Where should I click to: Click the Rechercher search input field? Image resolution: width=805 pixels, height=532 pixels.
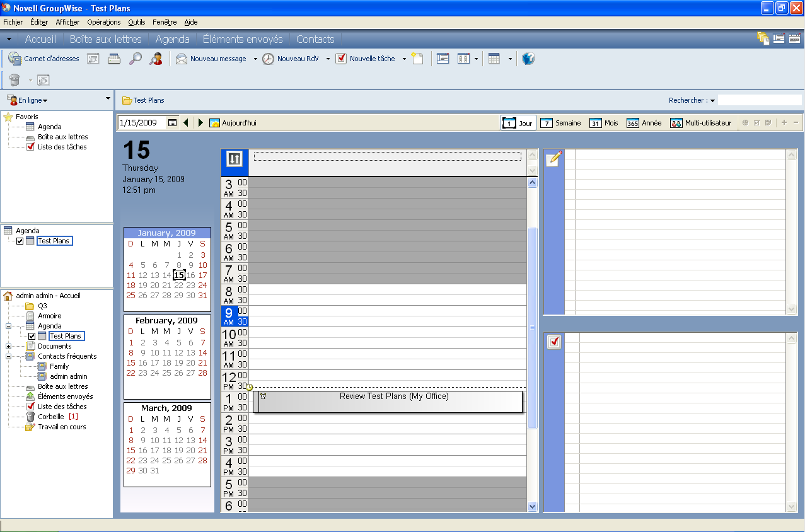coord(759,100)
